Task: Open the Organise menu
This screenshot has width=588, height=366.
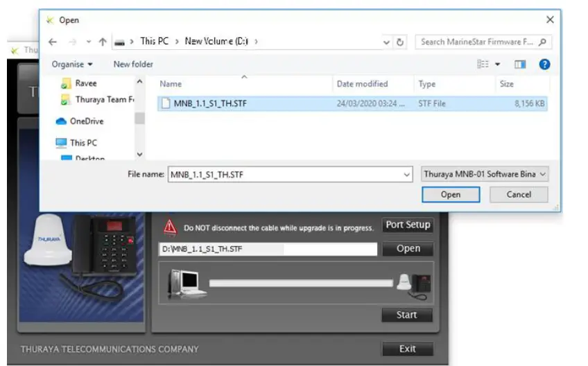Action: point(72,64)
